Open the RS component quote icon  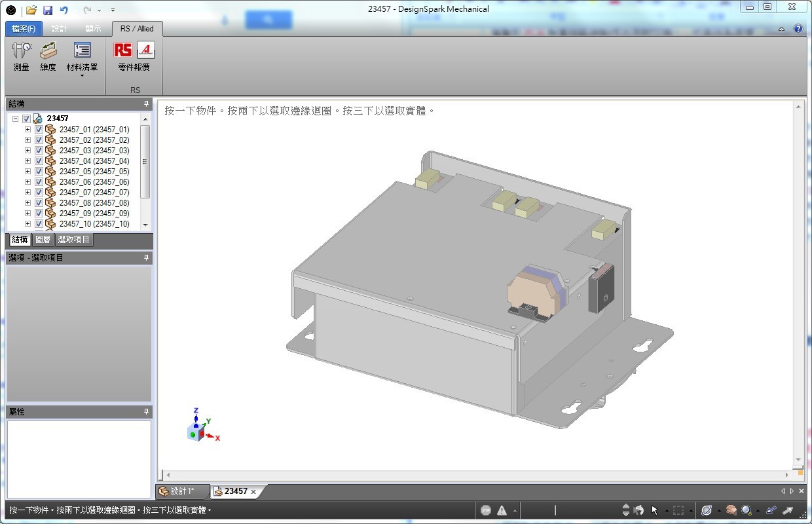point(122,50)
